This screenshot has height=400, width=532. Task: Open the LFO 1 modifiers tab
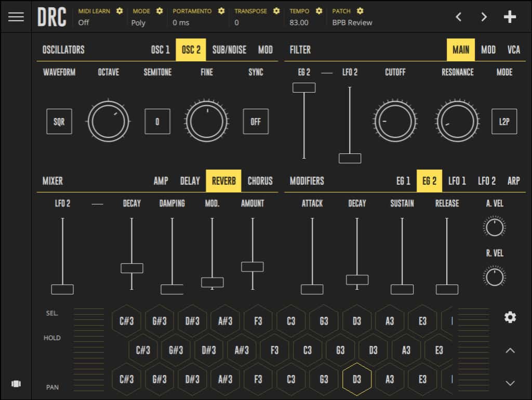(457, 181)
